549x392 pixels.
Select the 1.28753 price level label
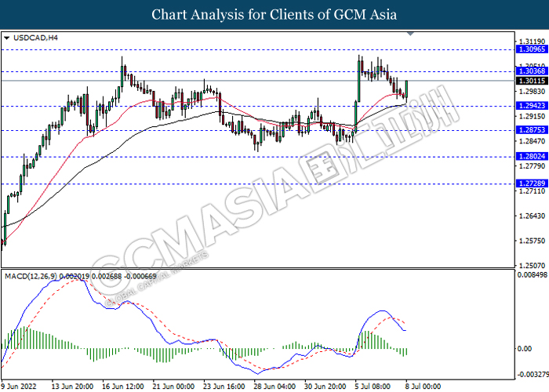click(x=533, y=130)
